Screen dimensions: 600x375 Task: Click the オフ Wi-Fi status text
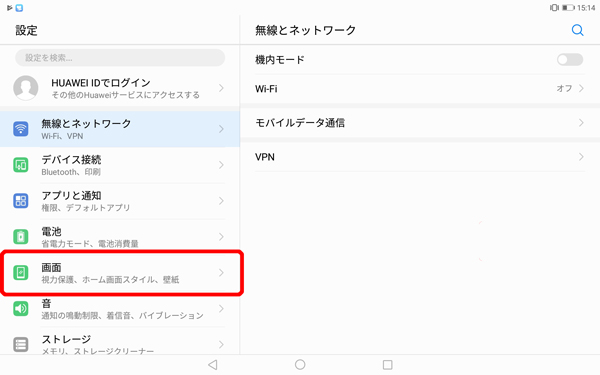(564, 88)
